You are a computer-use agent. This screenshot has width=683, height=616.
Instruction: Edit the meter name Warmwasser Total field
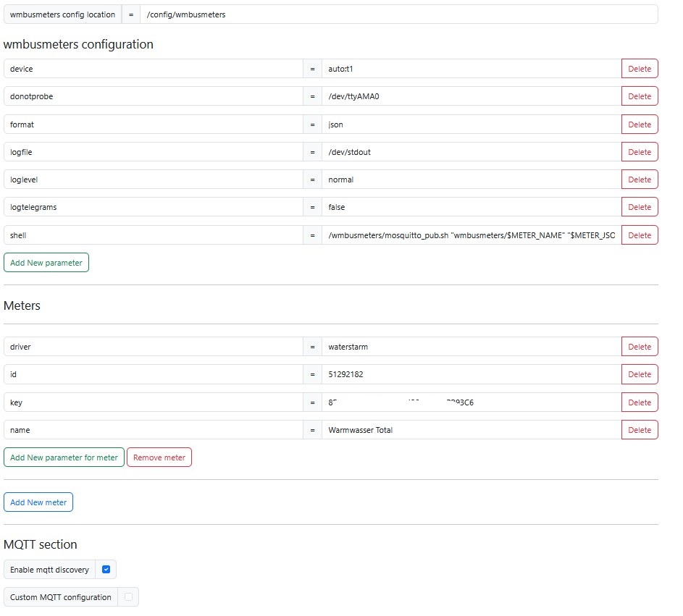pyautogui.click(x=471, y=430)
